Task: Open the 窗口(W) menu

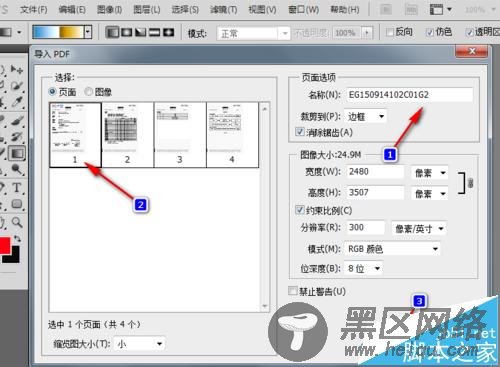Action: pyautogui.click(x=303, y=9)
